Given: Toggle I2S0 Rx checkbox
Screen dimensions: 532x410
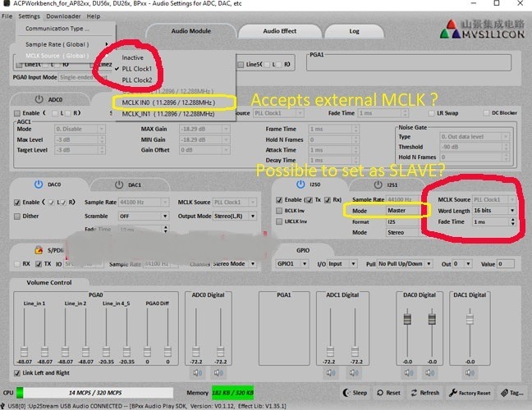Looking at the screenshot, I should 327,200.
